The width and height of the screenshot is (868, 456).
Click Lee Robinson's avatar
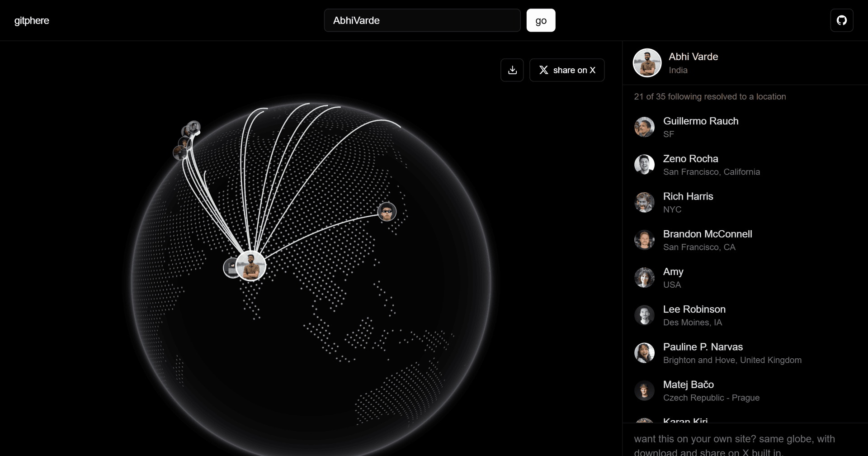point(644,315)
